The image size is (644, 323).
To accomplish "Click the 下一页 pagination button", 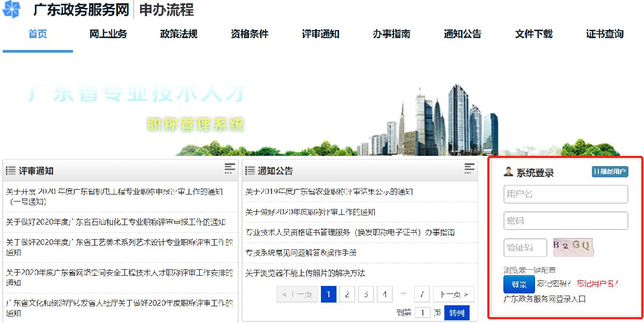I will tap(453, 294).
